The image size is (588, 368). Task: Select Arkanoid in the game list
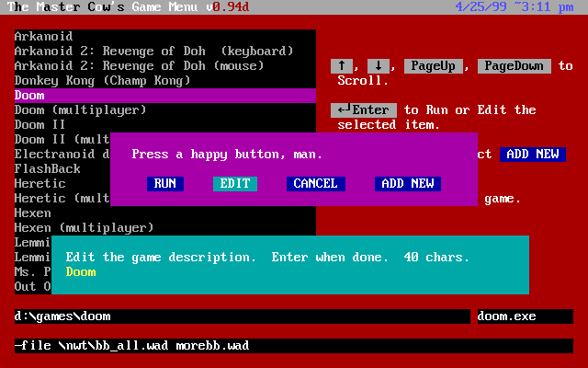(x=165, y=37)
